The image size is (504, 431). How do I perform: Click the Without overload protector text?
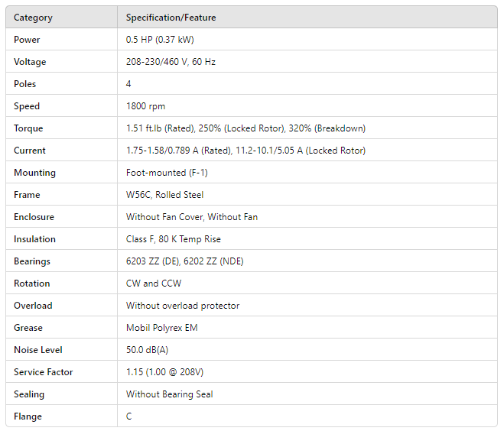pos(183,306)
